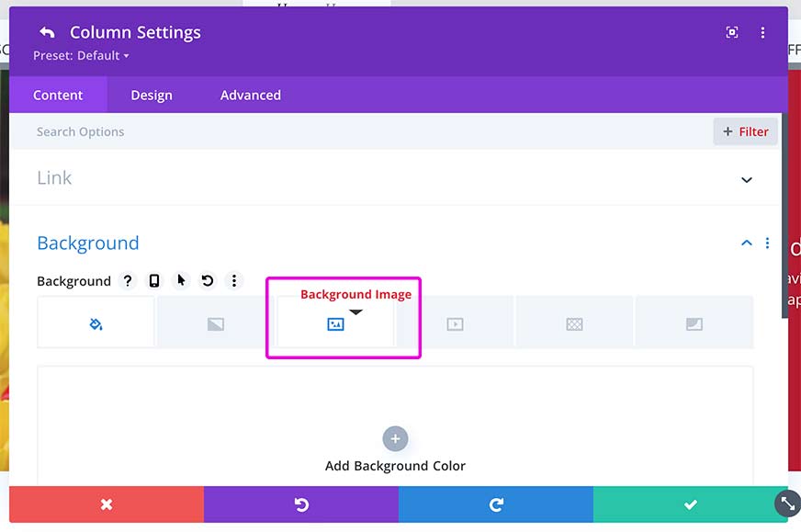
Task: Switch to the Design tab
Action: tap(152, 95)
